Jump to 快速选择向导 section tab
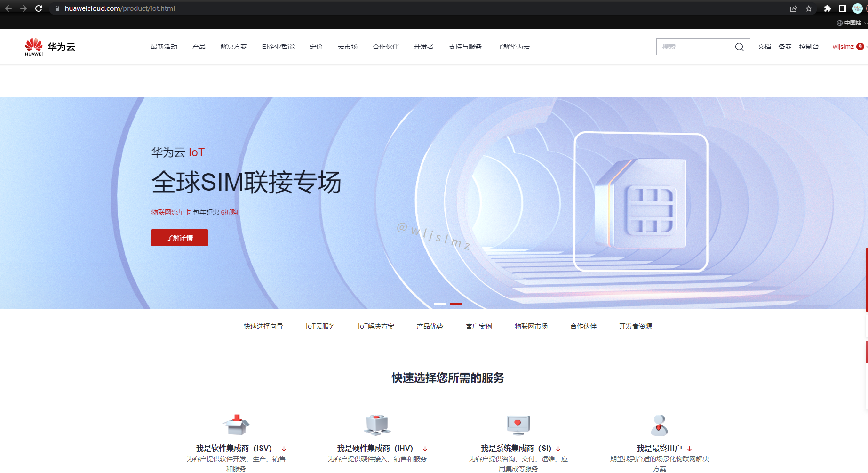Viewport: 868px width, 473px height. point(263,326)
